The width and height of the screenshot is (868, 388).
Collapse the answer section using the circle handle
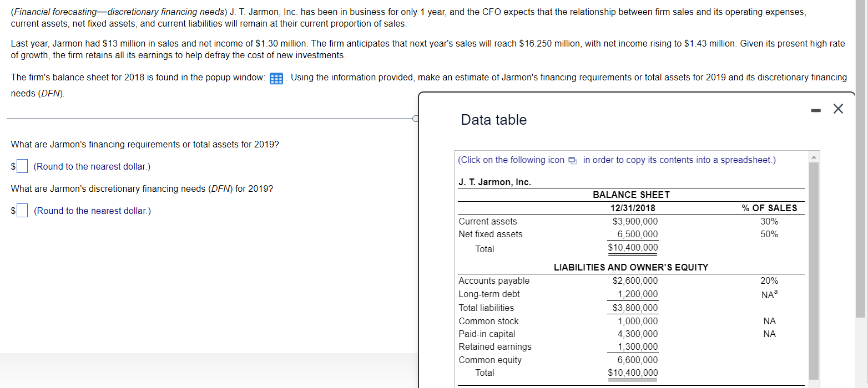[x=415, y=118]
